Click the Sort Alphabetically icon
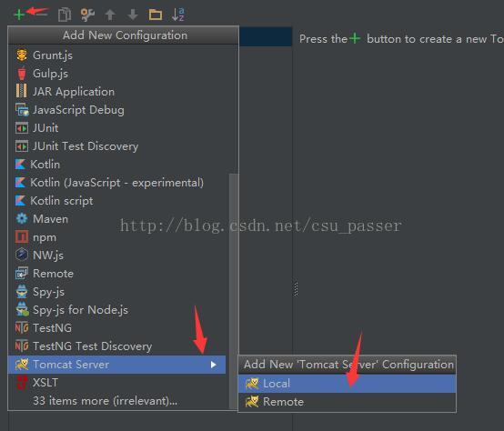Screen dimensions: 504x431 [178, 15]
